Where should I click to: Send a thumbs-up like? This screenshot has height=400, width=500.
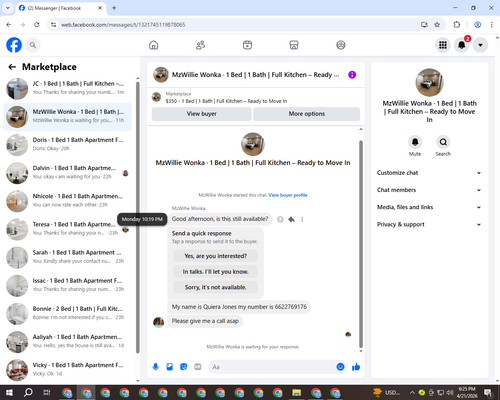click(356, 367)
